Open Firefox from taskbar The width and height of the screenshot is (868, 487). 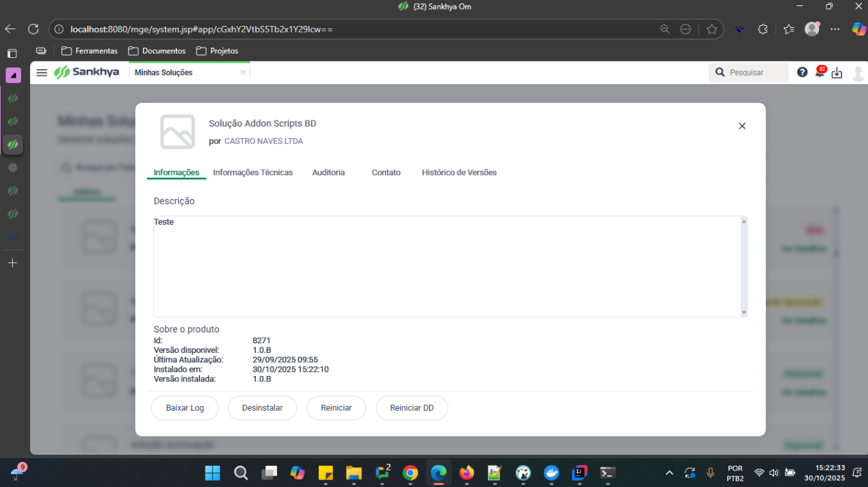click(466, 473)
